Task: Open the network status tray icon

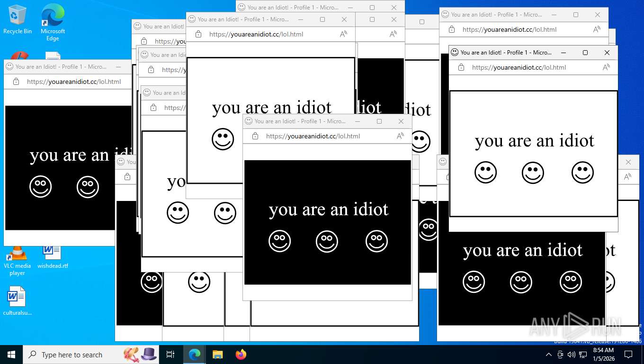Action: (583, 355)
